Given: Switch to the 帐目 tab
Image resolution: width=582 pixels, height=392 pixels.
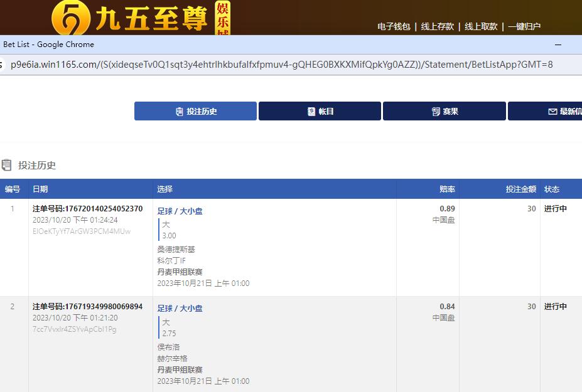Looking at the screenshot, I should pos(320,111).
